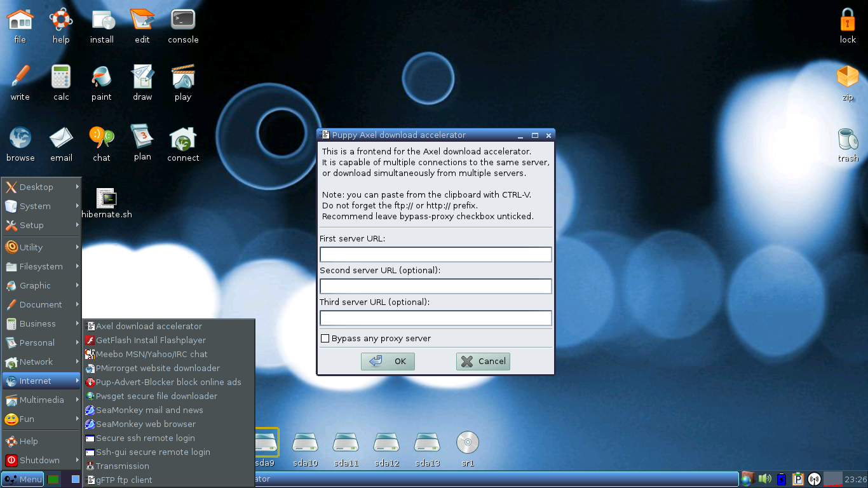Click the lock desktop icon
Image resolution: width=868 pixels, height=488 pixels.
(848, 20)
